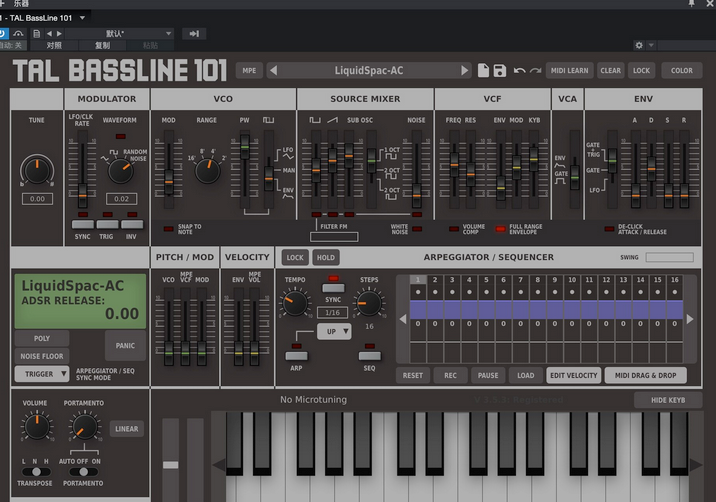Click the host automation curve icon
716x502 pixels.
pyautogui.click(x=18, y=33)
